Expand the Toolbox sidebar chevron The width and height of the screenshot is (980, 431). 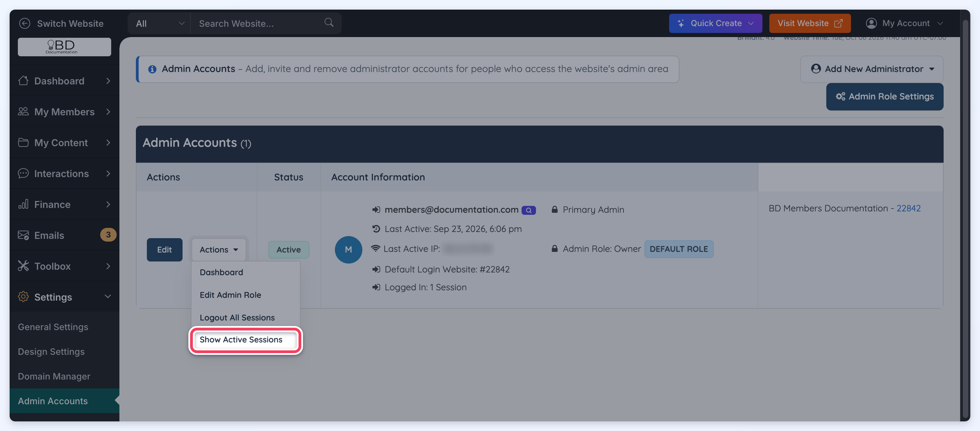108,266
